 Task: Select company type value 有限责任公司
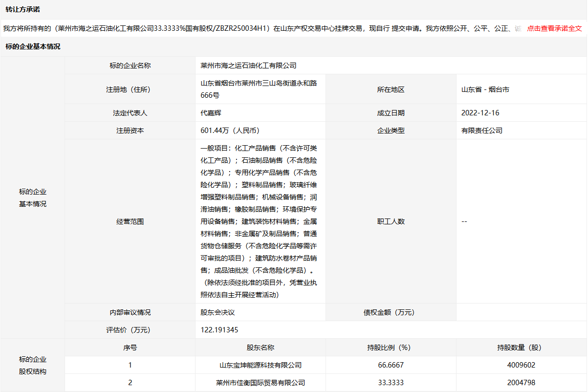pos(482,131)
